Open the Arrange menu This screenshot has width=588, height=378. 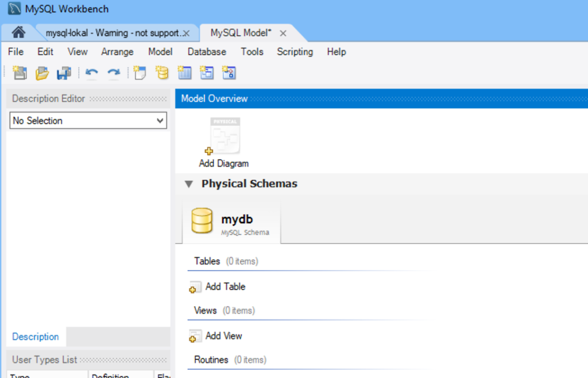click(117, 52)
